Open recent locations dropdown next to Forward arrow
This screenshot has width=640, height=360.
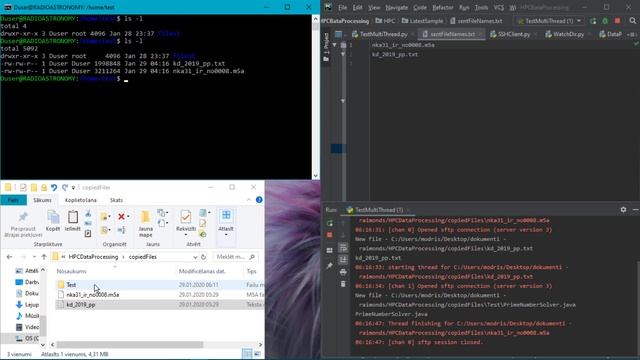tap(34, 257)
